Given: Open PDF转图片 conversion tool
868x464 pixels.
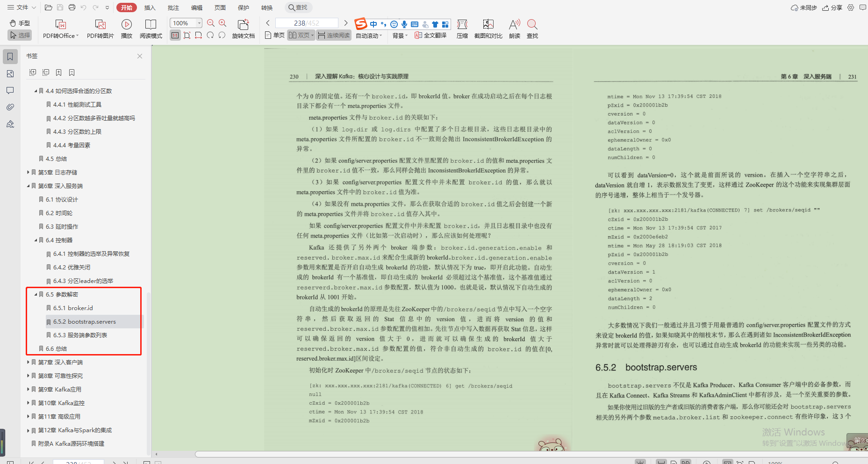Looking at the screenshot, I should [x=100, y=29].
